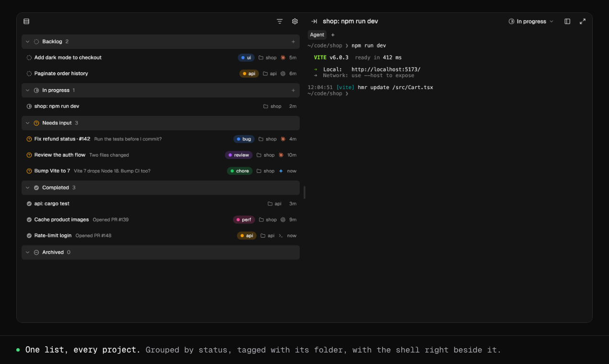Viewport: 609px width, 364px height.
Task: Toggle status icon of Bump Vite to 7
Action: click(x=29, y=171)
